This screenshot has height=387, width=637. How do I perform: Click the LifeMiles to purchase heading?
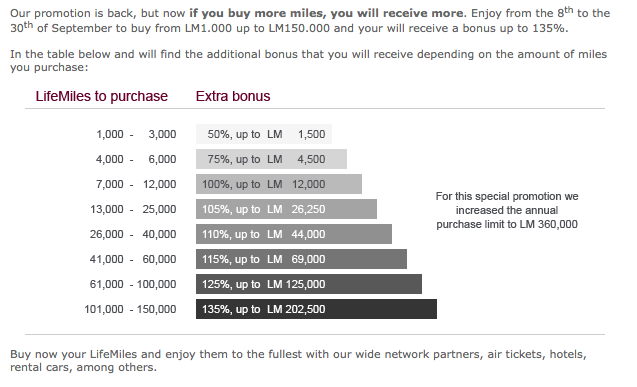[x=102, y=96]
